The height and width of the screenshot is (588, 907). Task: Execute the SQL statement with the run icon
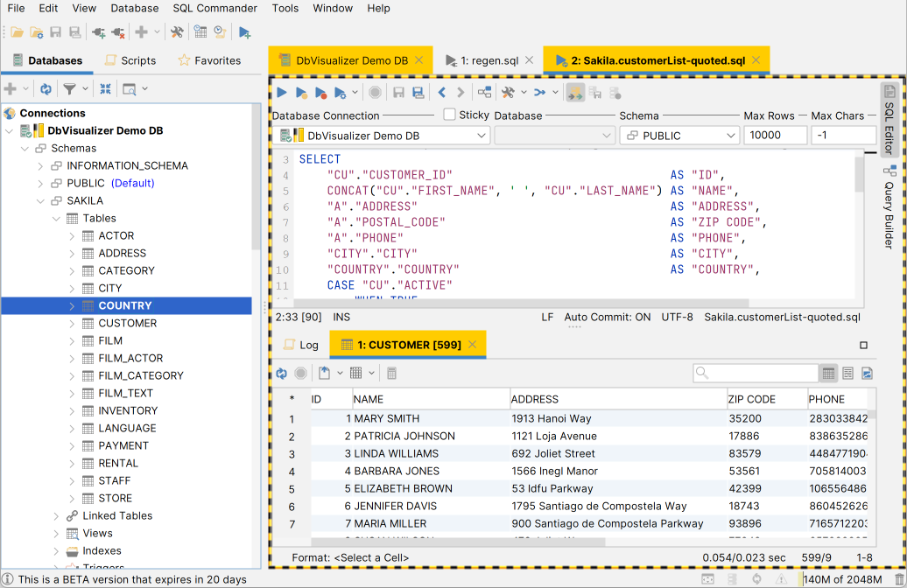pyautogui.click(x=281, y=92)
